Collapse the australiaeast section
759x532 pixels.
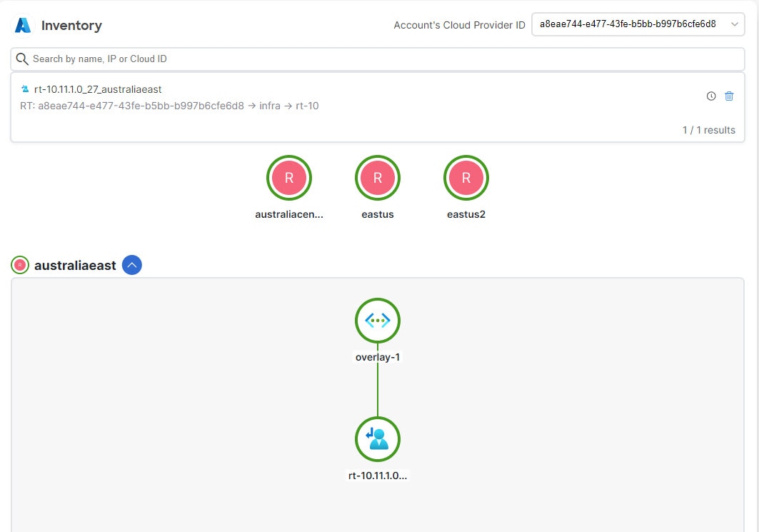pos(131,265)
